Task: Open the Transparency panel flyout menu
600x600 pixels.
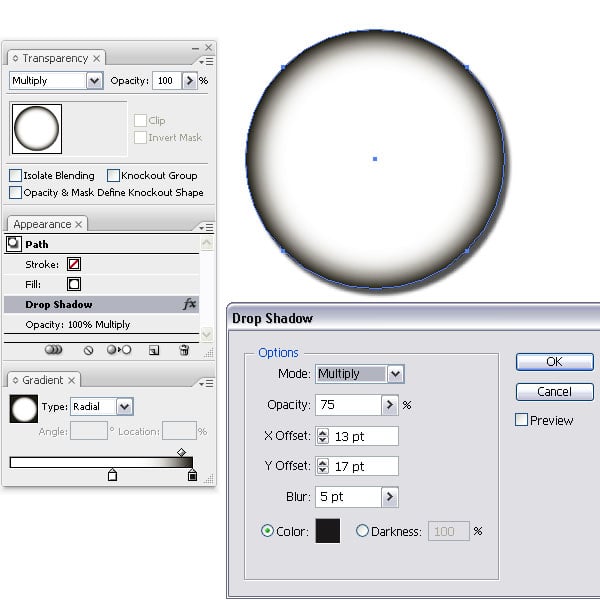Action: click(206, 60)
